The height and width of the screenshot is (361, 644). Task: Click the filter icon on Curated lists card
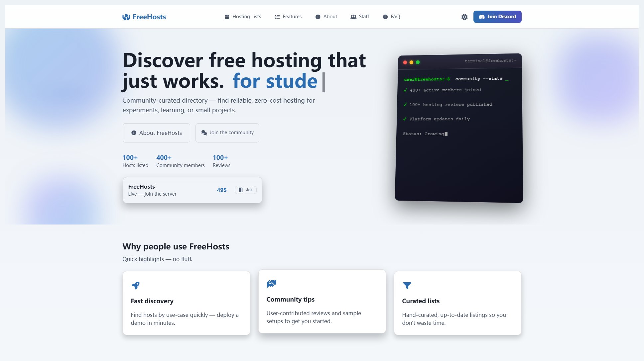point(407,285)
